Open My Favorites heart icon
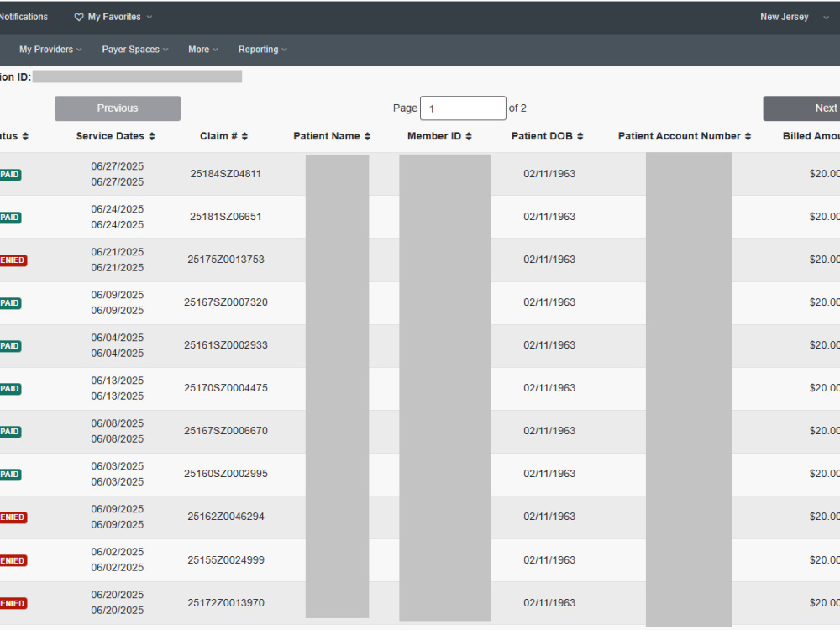The image size is (840, 630). [79, 17]
